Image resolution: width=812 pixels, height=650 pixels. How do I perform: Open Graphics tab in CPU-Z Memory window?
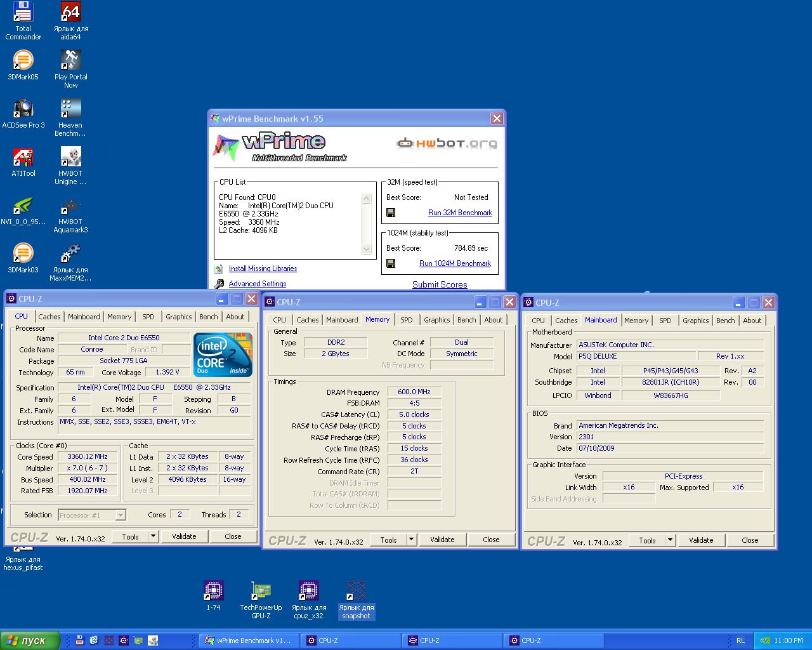(x=437, y=320)
